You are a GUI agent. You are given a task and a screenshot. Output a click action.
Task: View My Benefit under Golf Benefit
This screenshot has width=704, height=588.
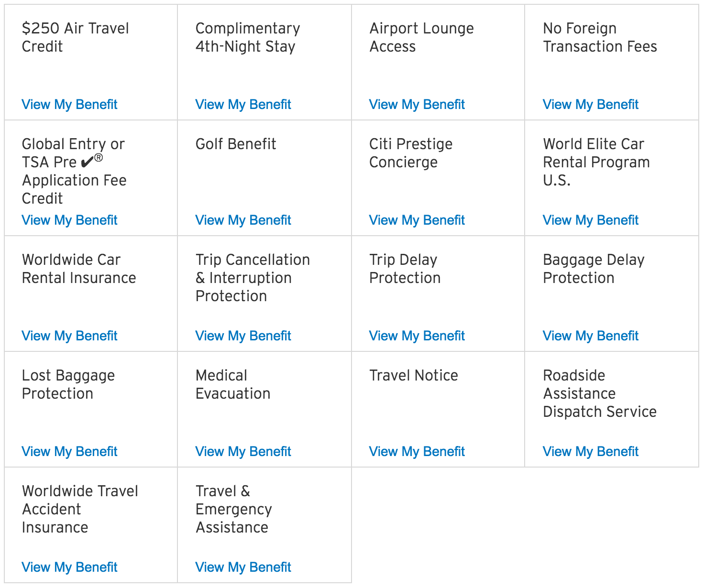coord(243,220)
